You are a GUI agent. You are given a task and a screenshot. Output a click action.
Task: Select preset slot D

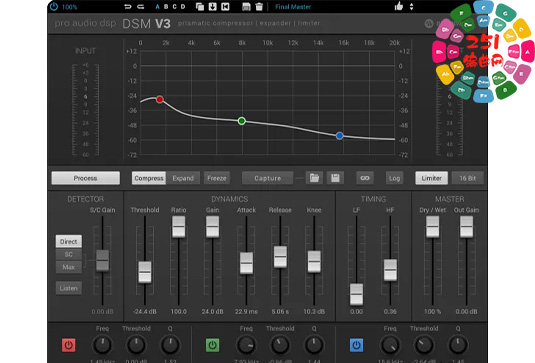[x=183, y=6]
